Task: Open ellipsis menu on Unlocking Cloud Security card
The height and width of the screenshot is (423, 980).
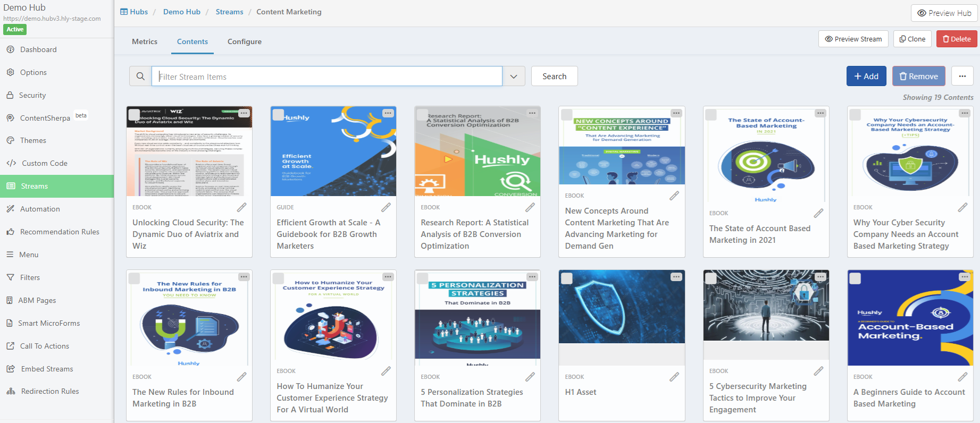Action: pyautogui.click(x=244, y=113)
